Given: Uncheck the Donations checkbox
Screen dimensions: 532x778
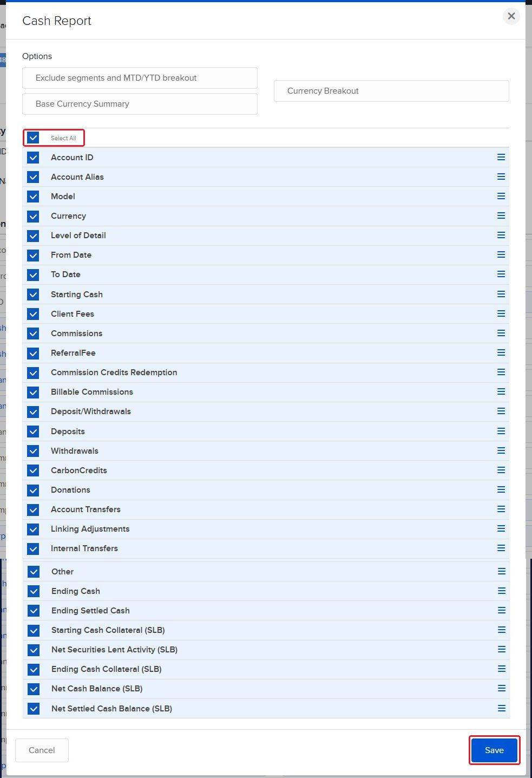Looking at the screenshot, I should [x=33, y=490].
